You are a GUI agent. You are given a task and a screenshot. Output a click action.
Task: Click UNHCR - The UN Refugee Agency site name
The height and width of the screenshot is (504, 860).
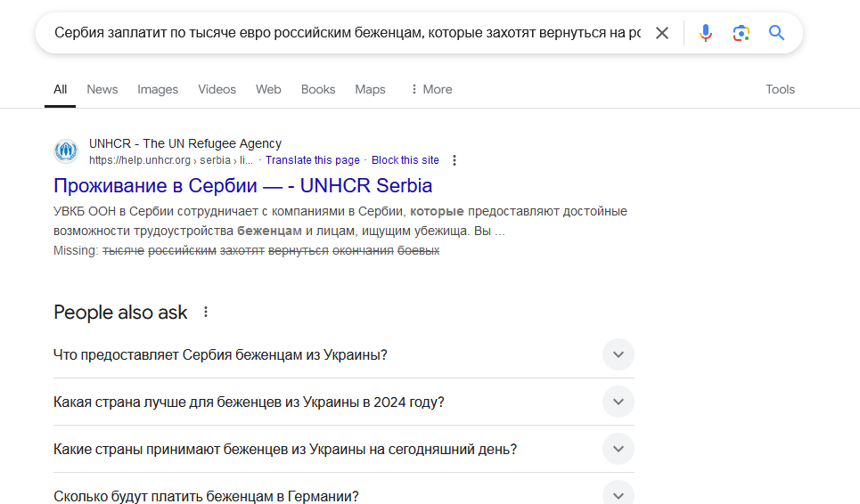coord(185,143)
